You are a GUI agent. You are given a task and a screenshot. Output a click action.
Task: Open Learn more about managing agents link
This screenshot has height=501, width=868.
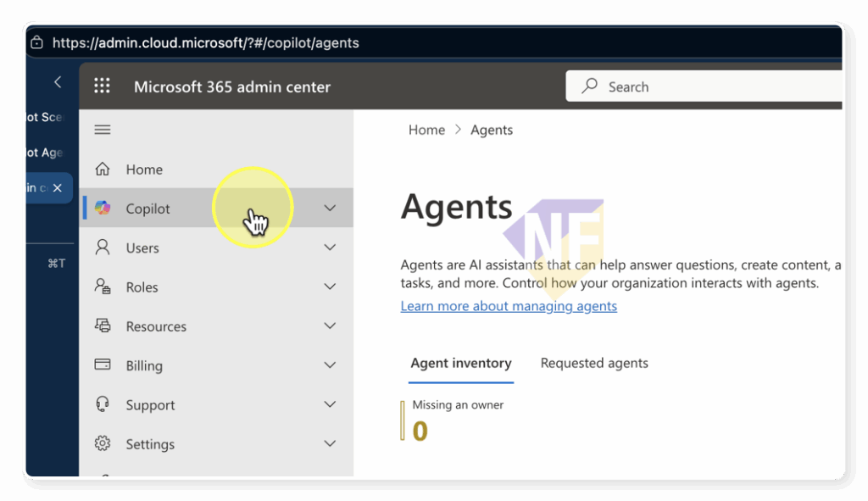pos(509,306)
